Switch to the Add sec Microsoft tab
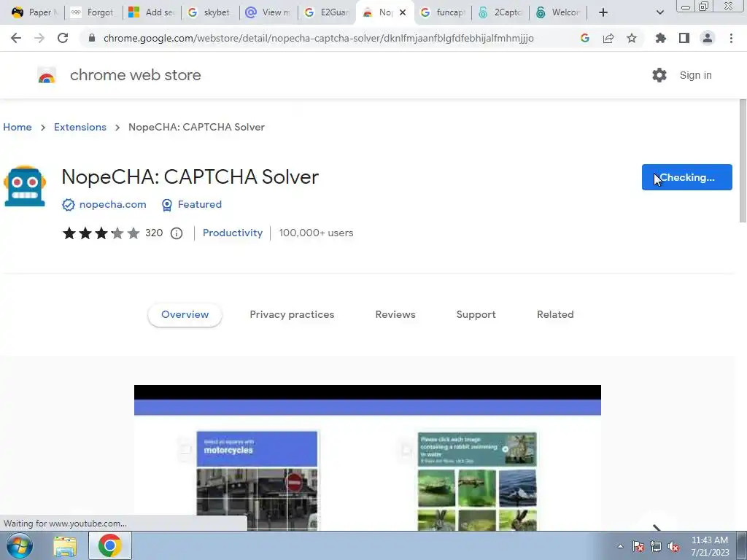This screenshot has height=560, width=747. pos(152,12)
